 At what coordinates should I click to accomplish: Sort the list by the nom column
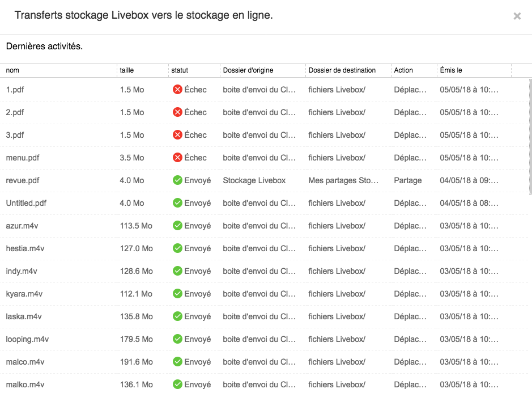click(x=12, y=70)
